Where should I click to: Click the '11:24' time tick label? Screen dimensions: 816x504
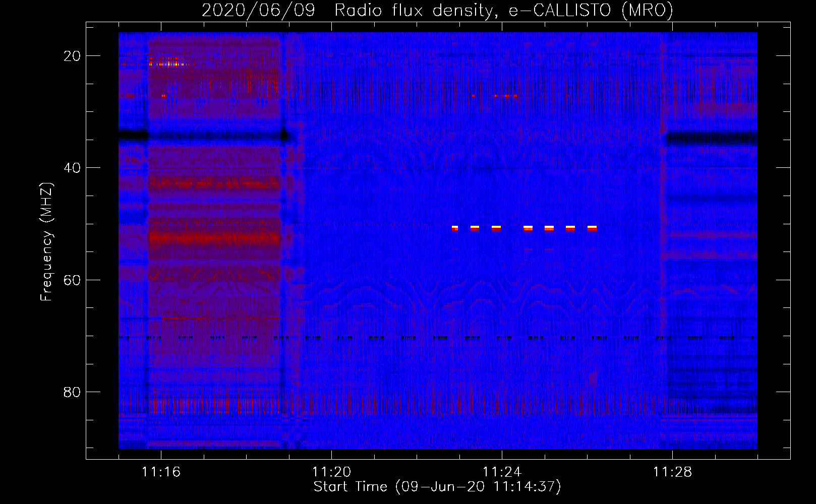(x=502, y=472)
